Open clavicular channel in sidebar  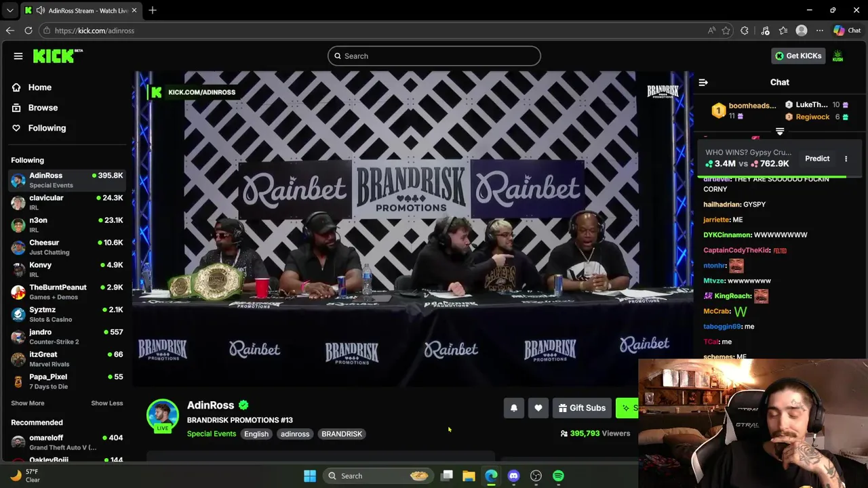[x=66, y=203]
